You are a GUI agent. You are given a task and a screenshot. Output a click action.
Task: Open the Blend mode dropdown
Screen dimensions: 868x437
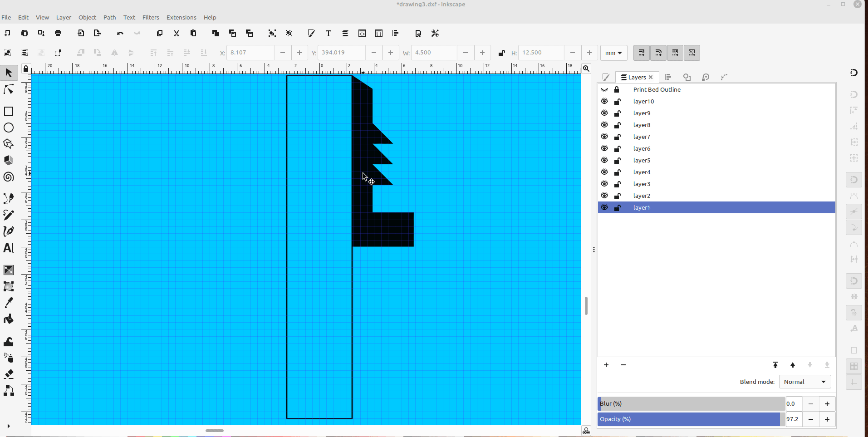tap(804, 382)
